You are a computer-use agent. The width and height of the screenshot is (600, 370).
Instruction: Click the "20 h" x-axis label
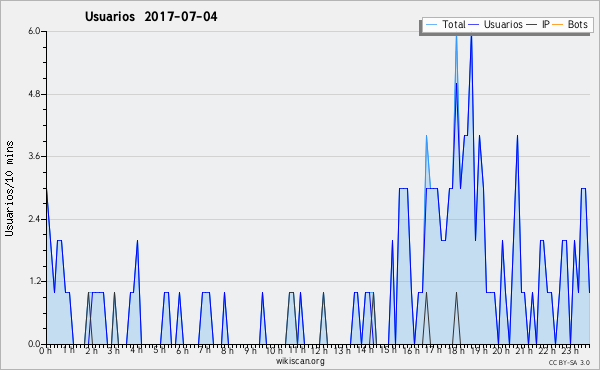[x=502, y=350]
